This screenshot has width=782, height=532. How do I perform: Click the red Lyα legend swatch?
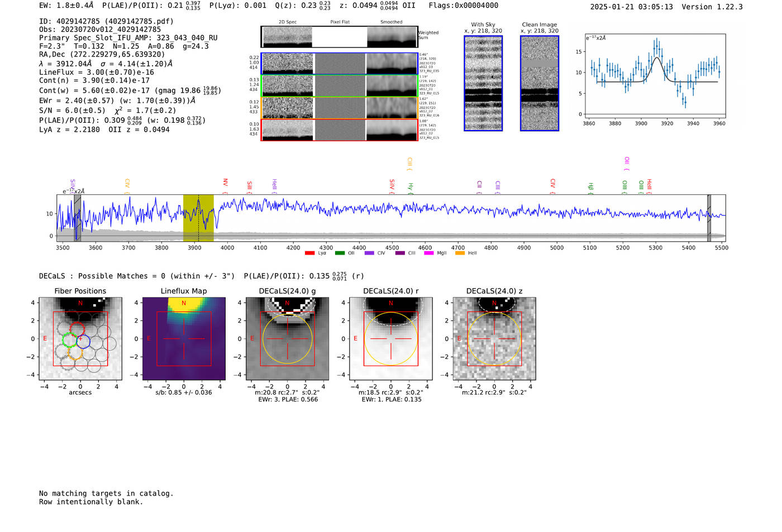point(310,253)
